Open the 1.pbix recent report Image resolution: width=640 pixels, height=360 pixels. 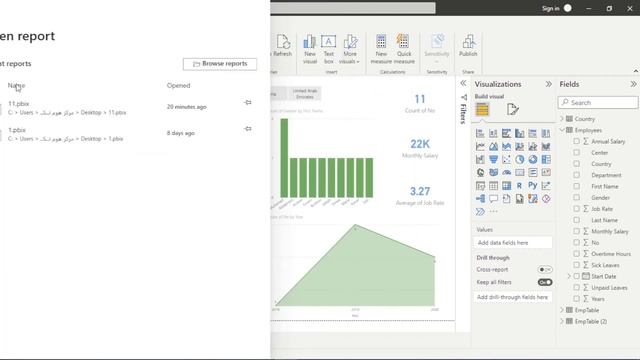(65, 134)
